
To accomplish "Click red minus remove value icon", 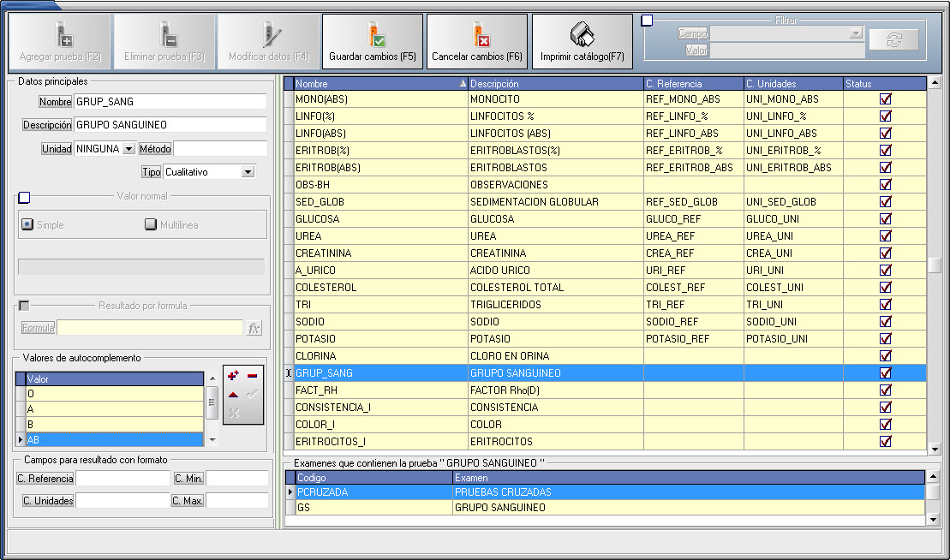I will coord(253,376).
